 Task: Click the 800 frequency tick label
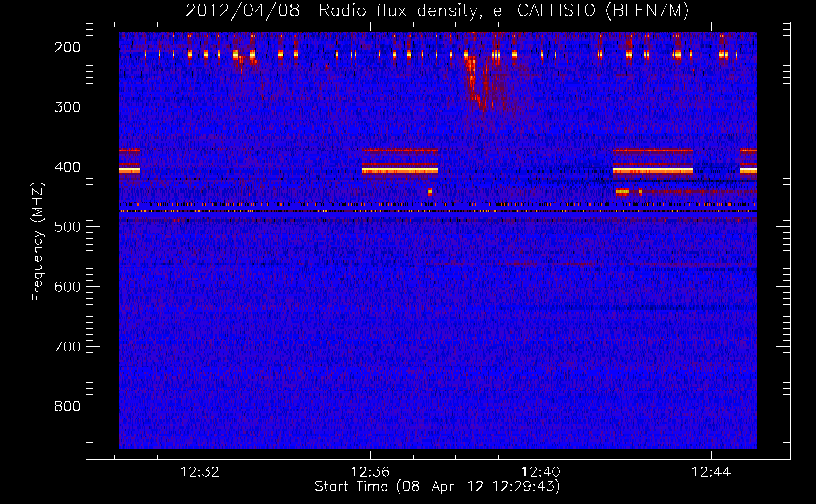[x=68, y=406]
